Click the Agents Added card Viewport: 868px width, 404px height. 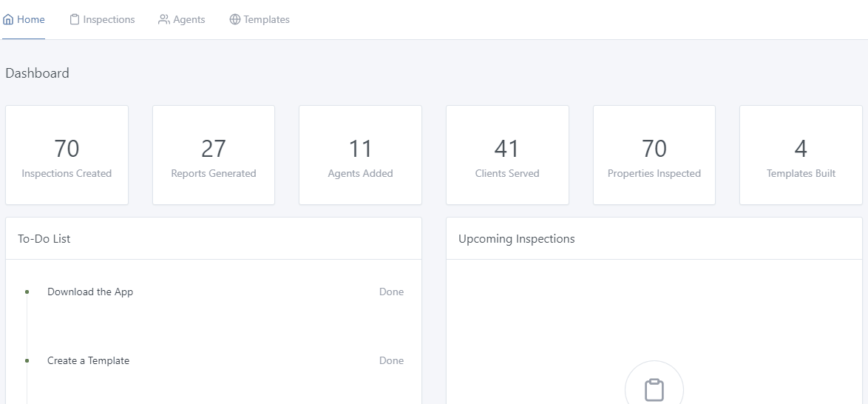pyautogui.click(x=360, y=155)
